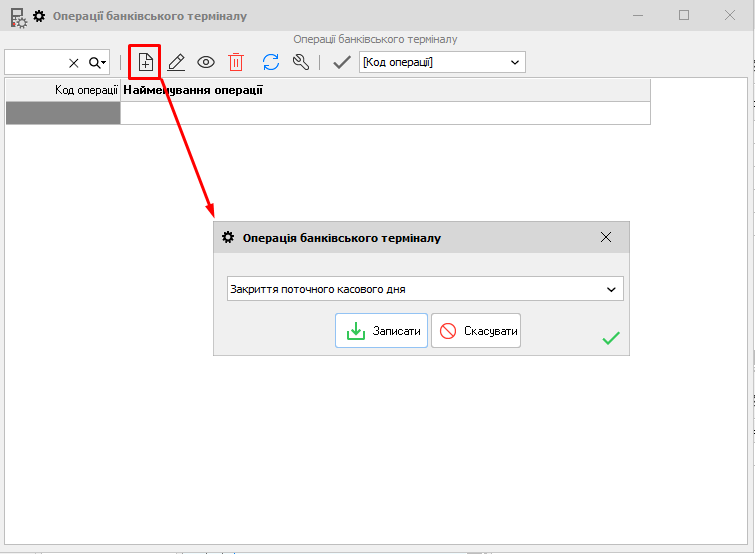Viewport: 755px width, 554px height.
Task: Click the search input field
Action: point(35,62)
